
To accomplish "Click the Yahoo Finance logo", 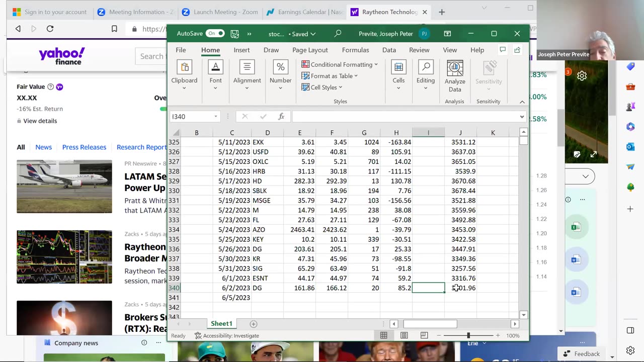I will (62, 56).
